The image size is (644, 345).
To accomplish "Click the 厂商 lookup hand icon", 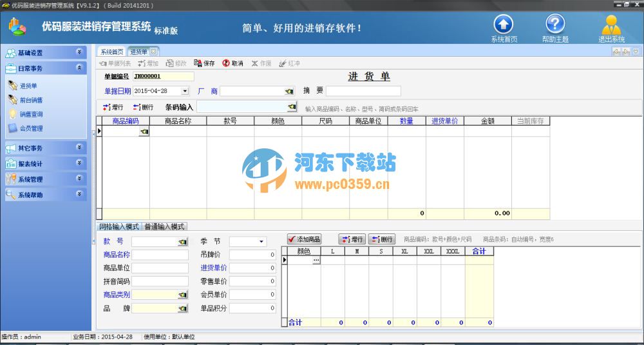I will 290,92.
